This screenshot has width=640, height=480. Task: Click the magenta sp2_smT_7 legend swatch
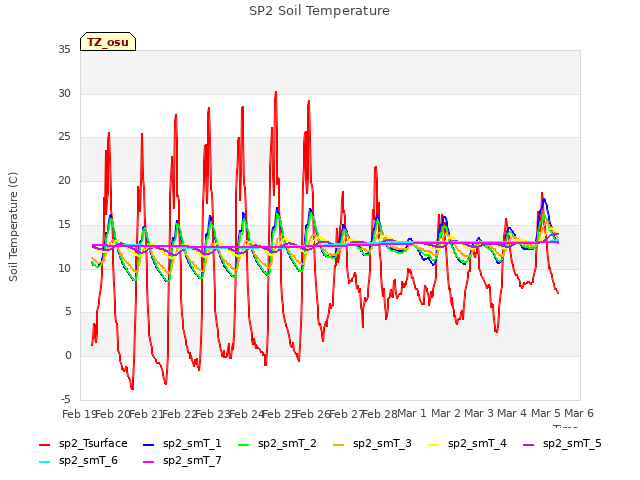tap(149, 462)
